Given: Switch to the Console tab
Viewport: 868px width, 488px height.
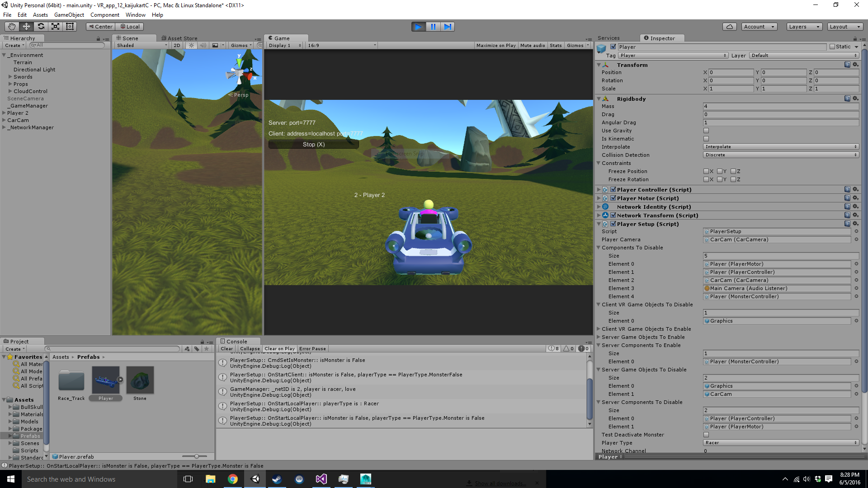Looking at the screenshot, I should point(237,341).
